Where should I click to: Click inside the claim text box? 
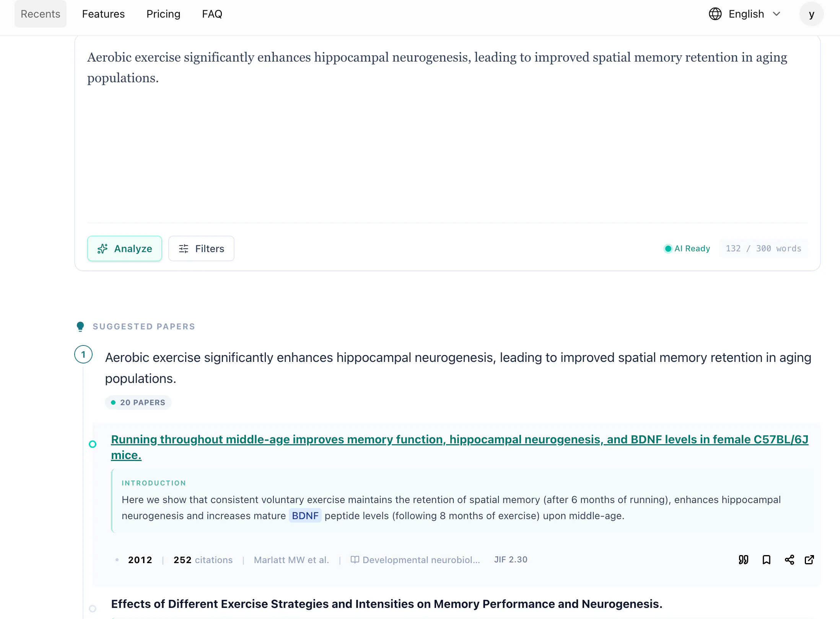(447, 130)
